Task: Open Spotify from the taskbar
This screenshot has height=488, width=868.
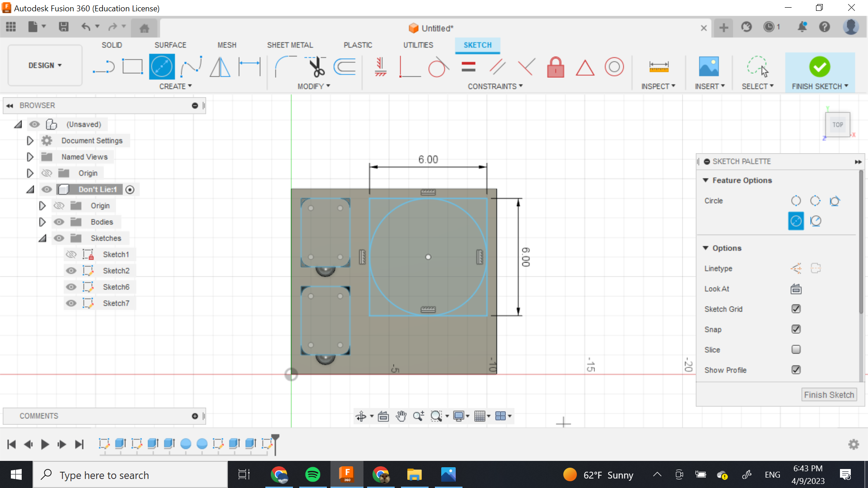Action: point(313,474)
